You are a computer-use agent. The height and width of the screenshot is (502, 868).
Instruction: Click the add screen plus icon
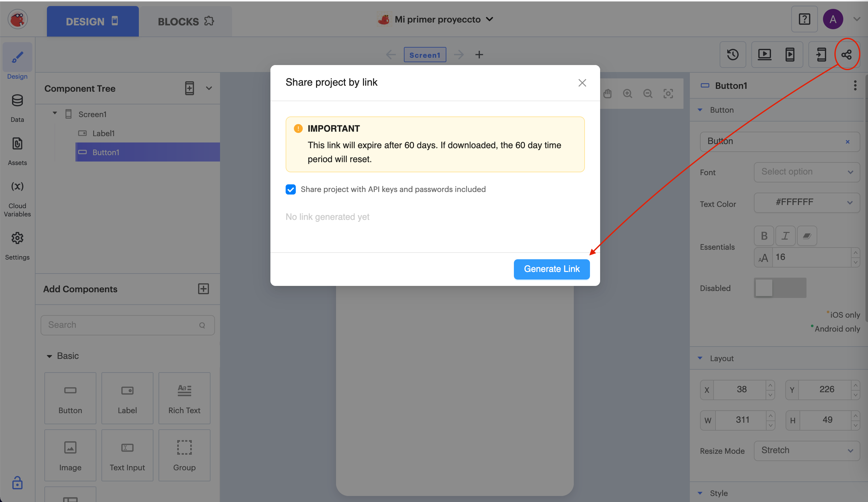click(x=479, y=55)
